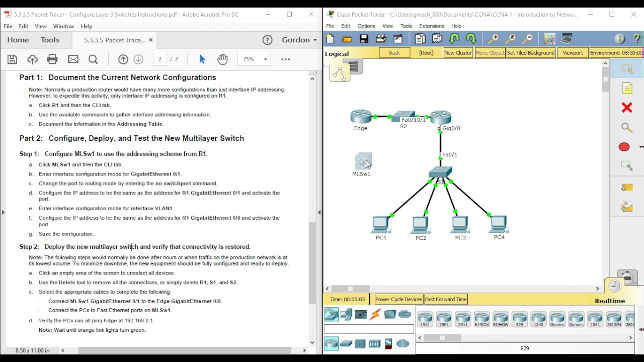Open the Activity Wizard icon
Image resolution: width=644 pixels, height=362 pixels.
[398, 39]
